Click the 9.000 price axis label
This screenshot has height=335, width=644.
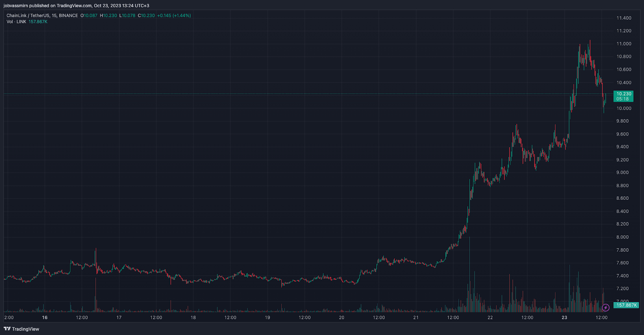click(x=623, y=173)
